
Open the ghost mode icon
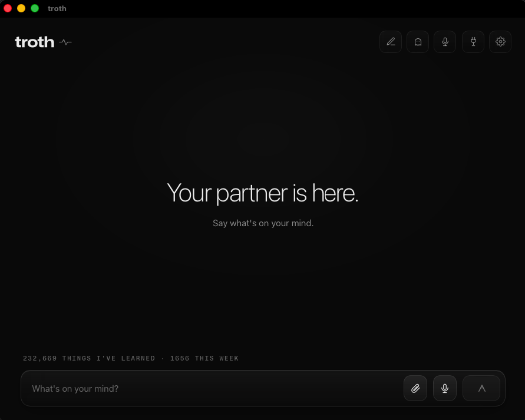(418, 42)
